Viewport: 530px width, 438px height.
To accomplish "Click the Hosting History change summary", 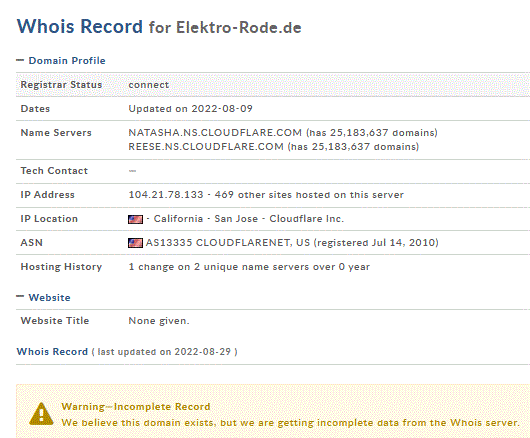I will pos(249,267).
